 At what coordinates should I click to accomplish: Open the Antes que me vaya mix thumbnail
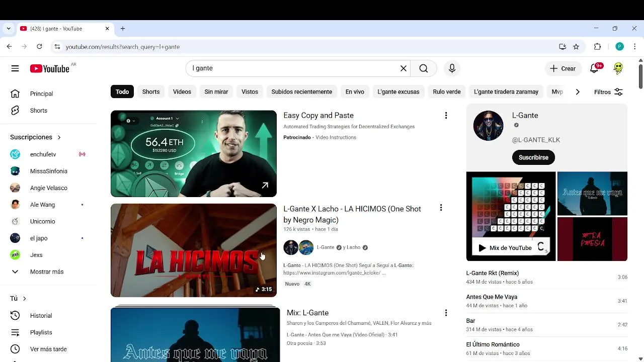[x=195, y=334]
